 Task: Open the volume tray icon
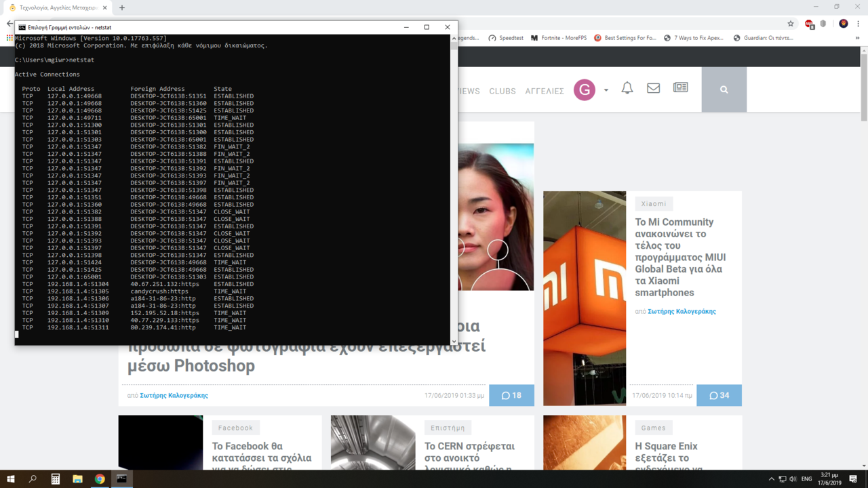793,479
